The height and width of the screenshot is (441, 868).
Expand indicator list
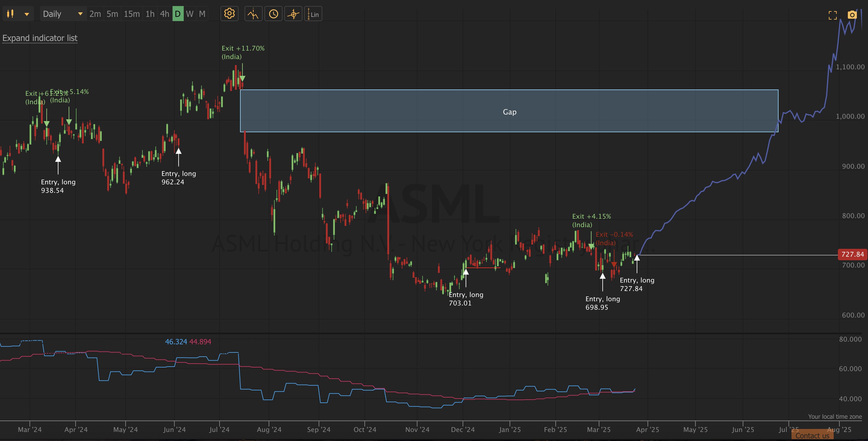[40, 38]
